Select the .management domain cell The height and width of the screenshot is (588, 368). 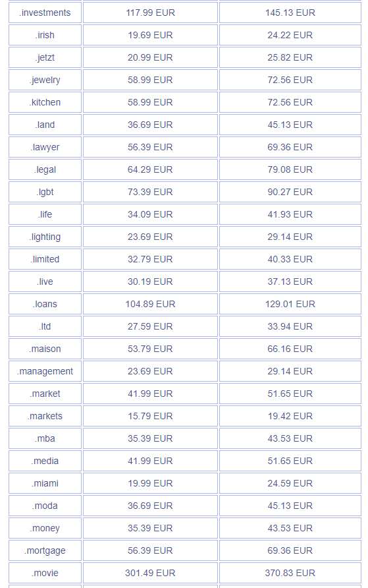click(x=45, y=371)
